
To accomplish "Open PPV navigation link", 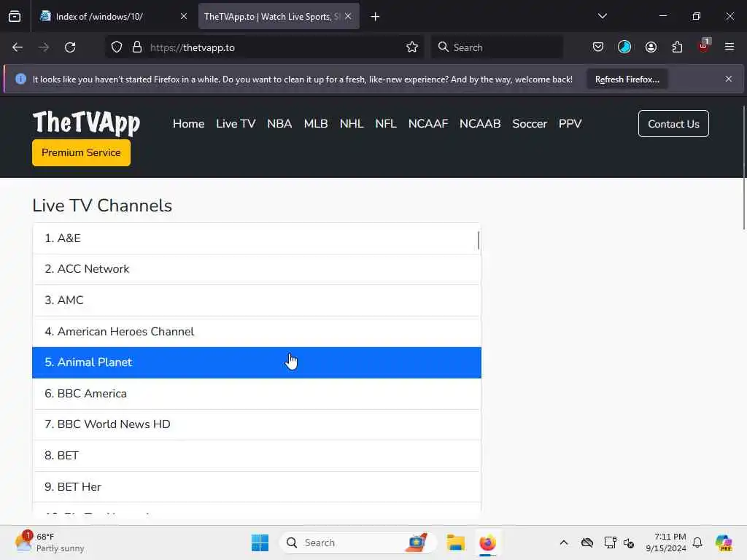I will click(570, 124).
